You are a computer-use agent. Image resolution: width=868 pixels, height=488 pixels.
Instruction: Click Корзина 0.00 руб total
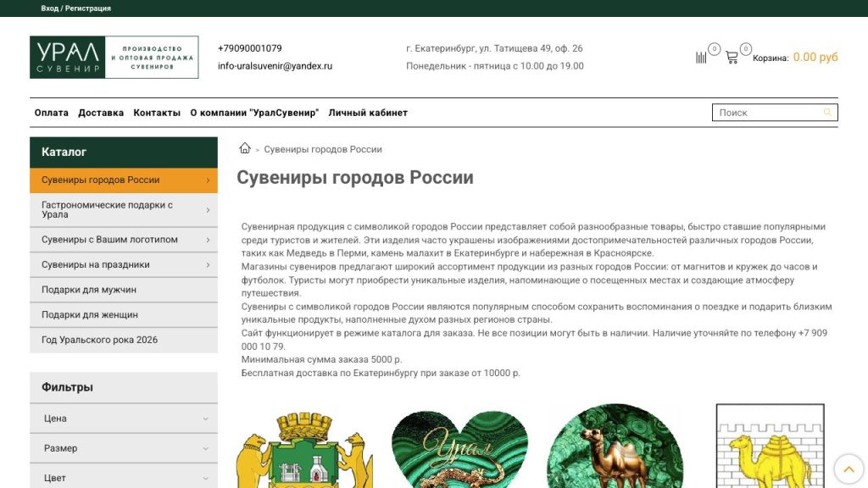pyautogui.click(x=795, y=57)
